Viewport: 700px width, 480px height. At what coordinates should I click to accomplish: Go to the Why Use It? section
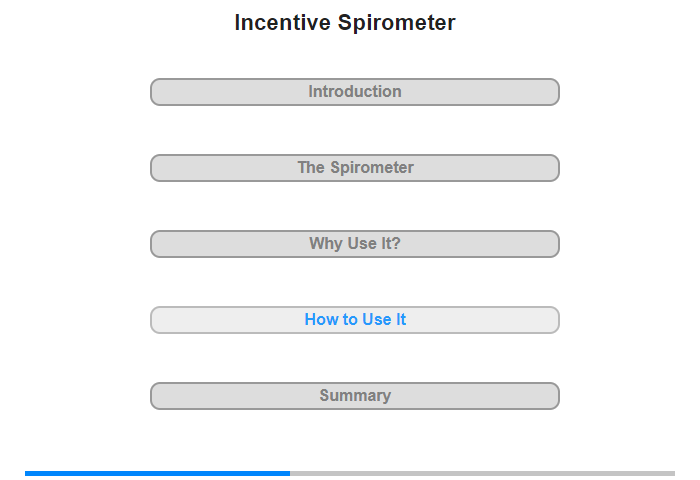[354, 244]
